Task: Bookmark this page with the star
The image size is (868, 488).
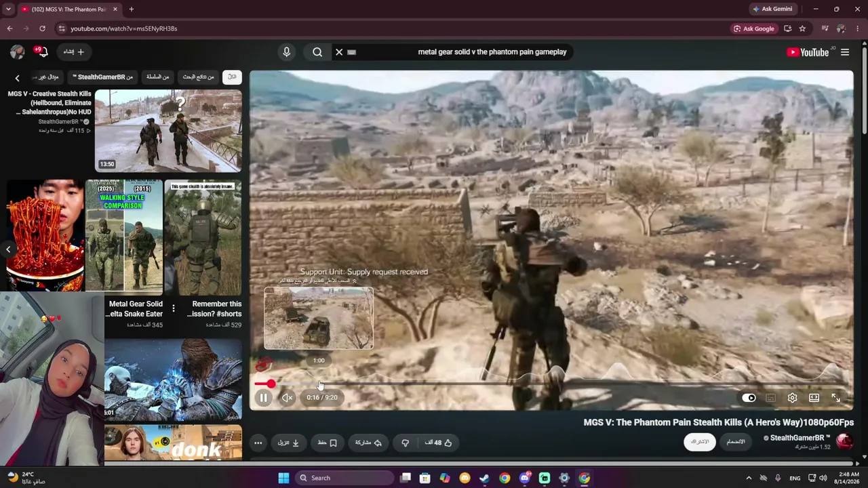Action: [802, 28]
